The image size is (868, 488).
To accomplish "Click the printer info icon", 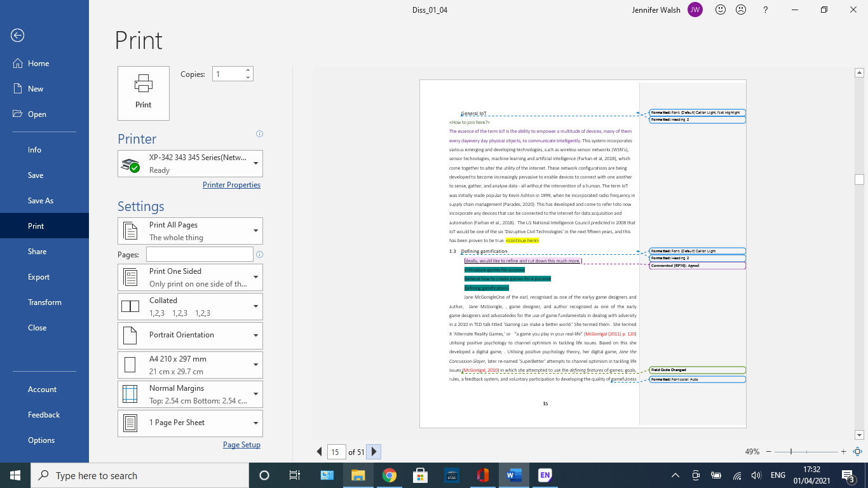I will [259, 134].
